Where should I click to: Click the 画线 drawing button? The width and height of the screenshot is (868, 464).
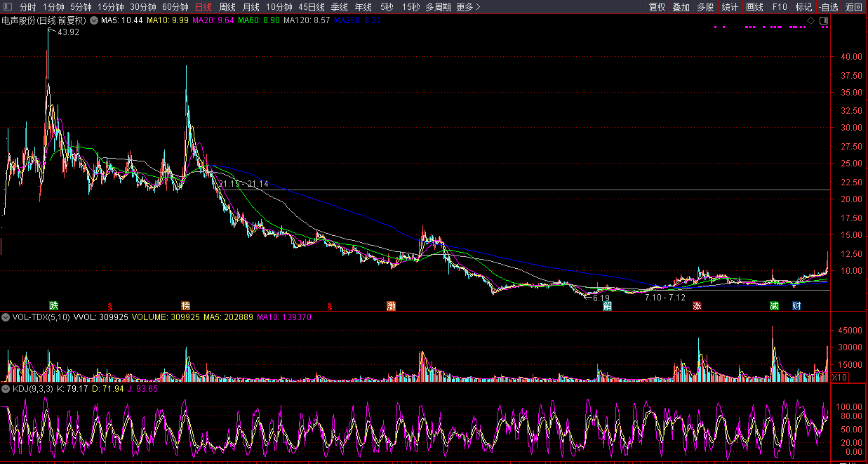[x=754, y=7]
